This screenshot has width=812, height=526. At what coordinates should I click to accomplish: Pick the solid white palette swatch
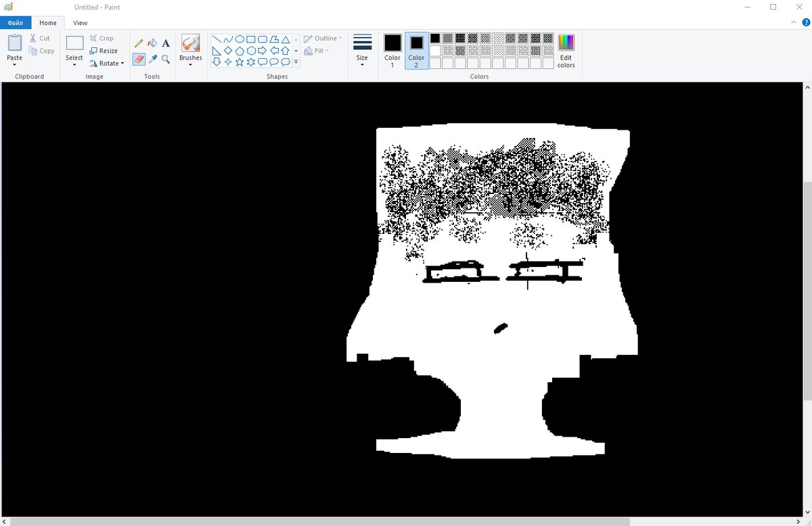coord(435,51)
